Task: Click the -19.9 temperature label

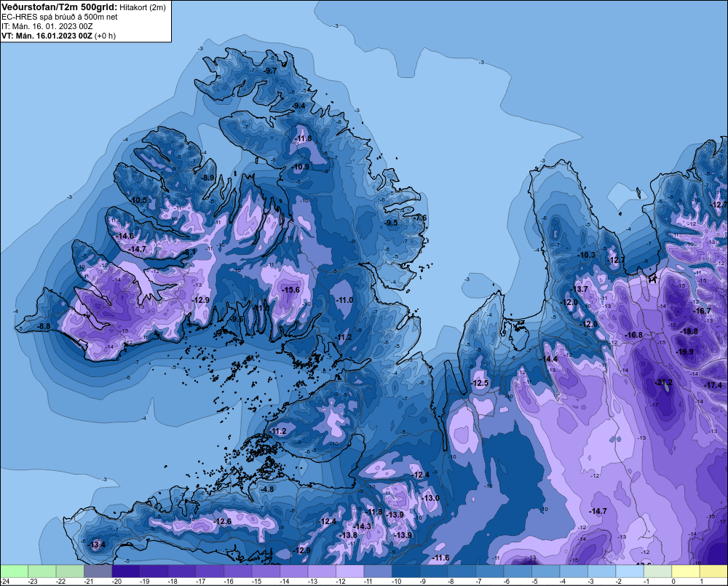Action: coord(685,352)
